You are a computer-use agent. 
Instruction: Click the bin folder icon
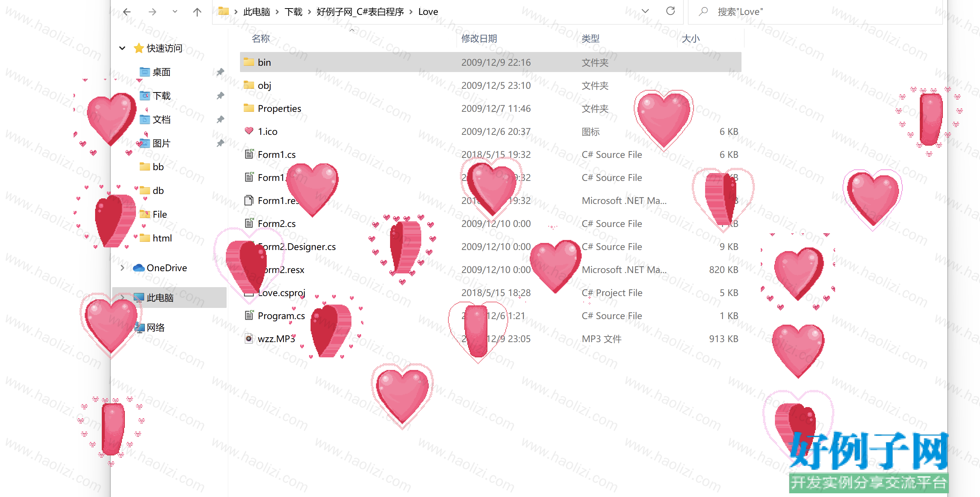[249, 62]
